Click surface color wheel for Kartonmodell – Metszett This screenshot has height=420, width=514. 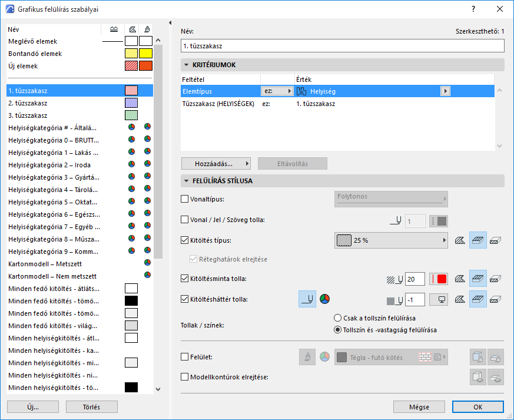click(x=148, y=262)
